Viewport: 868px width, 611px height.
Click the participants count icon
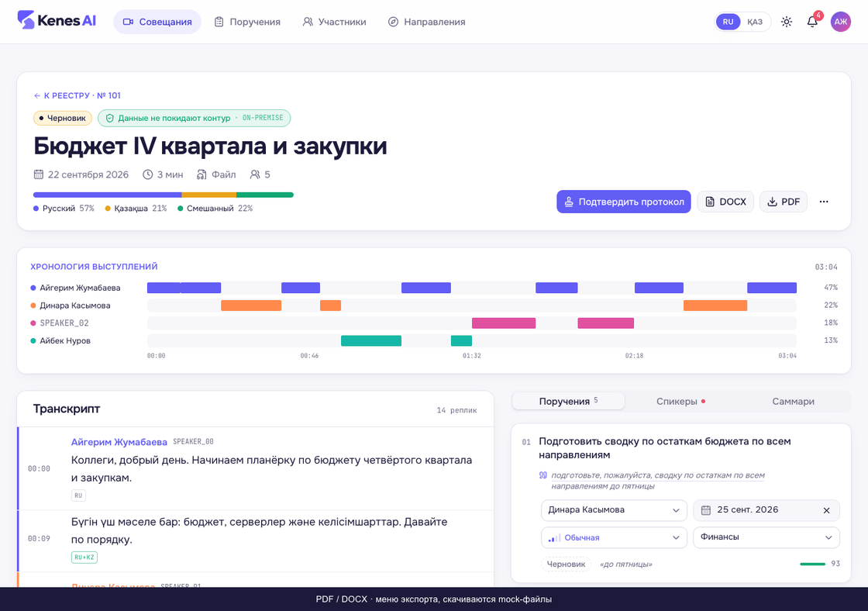pyautogui.click(x=255, y=174)
